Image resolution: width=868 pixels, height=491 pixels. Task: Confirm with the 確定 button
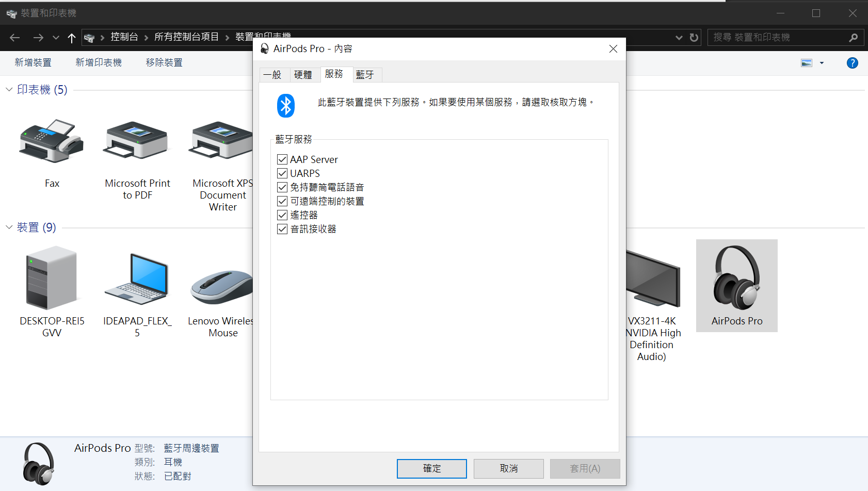click(x=432, y=469)
